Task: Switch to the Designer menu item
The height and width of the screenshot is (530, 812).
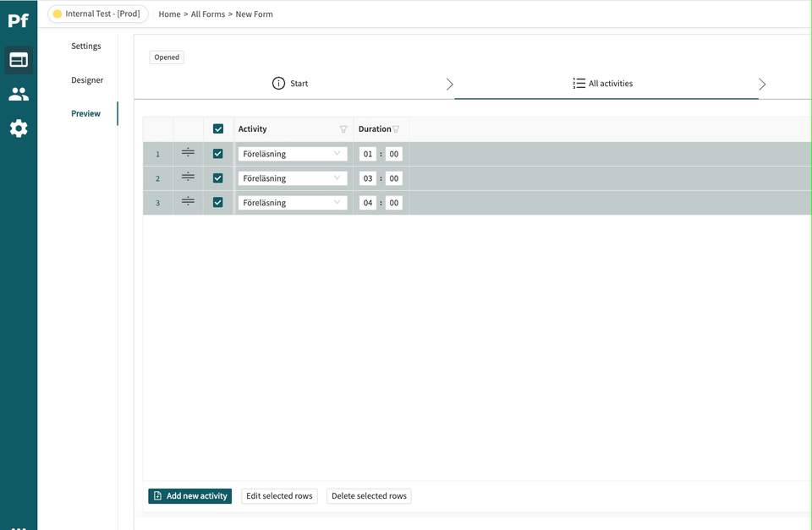Action: coord(87,80)
